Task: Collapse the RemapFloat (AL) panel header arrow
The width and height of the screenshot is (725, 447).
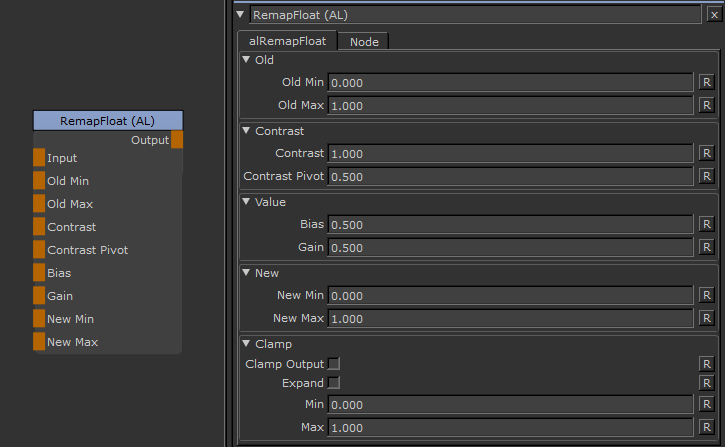Action: click(241, 15)
